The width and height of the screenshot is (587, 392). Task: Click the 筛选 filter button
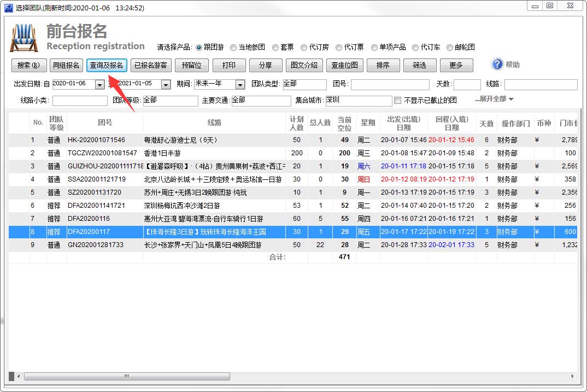pos(419,65)
